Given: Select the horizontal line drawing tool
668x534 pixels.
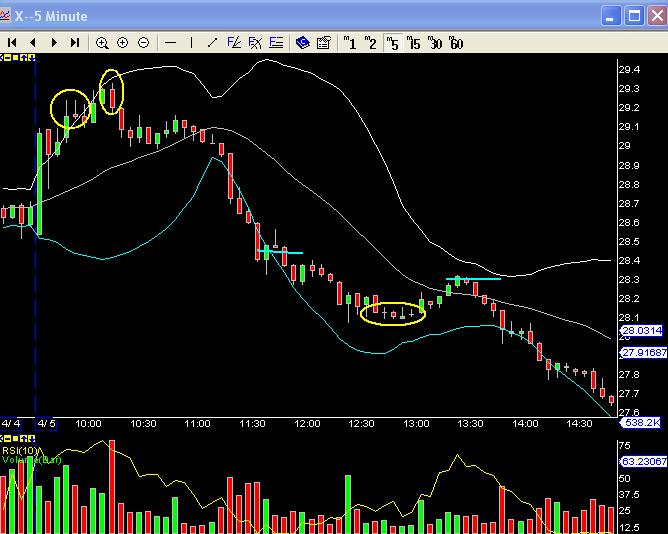Looking at the screenshot, I should pyautogui.click(x=170, y=43).
